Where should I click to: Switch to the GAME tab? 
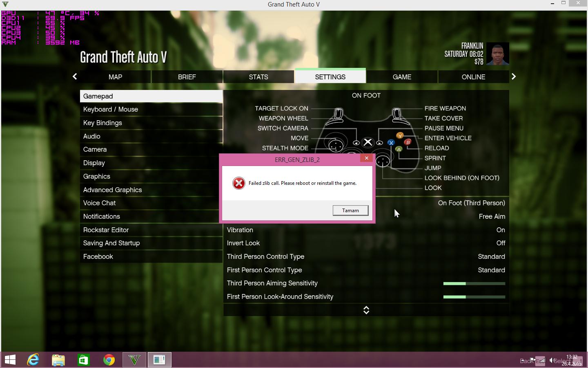tap(402, 76)
